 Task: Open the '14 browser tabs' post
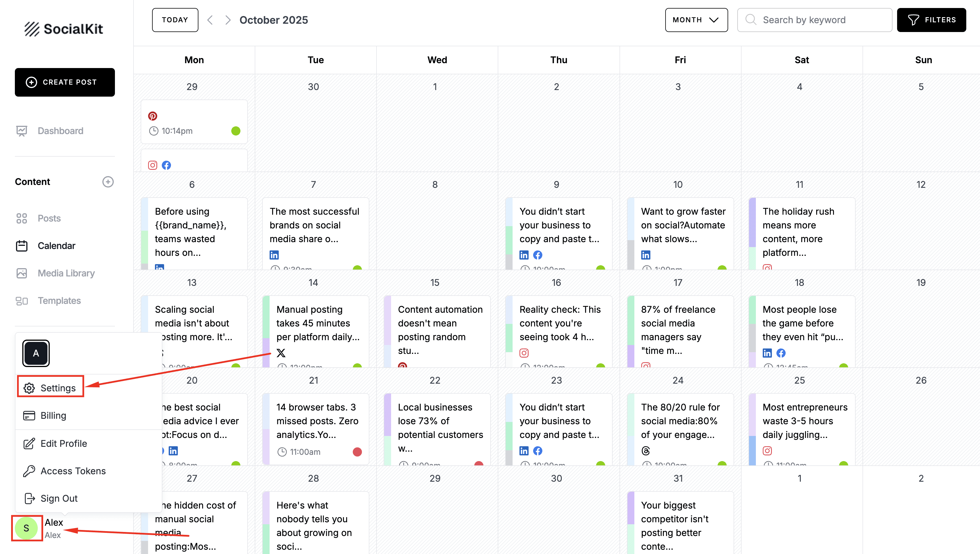(x=315, y=429)
